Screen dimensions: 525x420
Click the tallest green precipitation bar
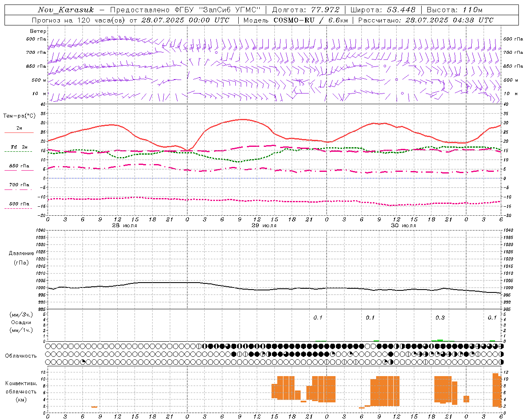(x=440, y=340)
